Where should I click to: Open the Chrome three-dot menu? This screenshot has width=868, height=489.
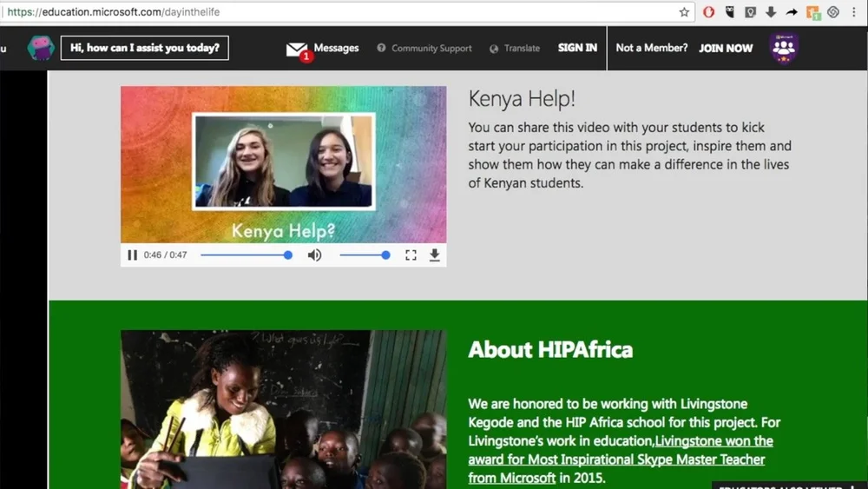coord(854,12)
